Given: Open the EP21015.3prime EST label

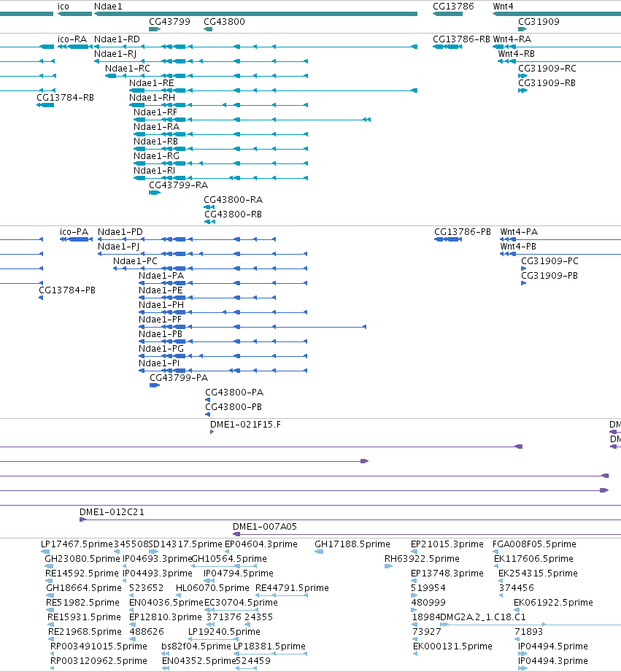Looking at the screenshot, I should click(x=447, y=544).
